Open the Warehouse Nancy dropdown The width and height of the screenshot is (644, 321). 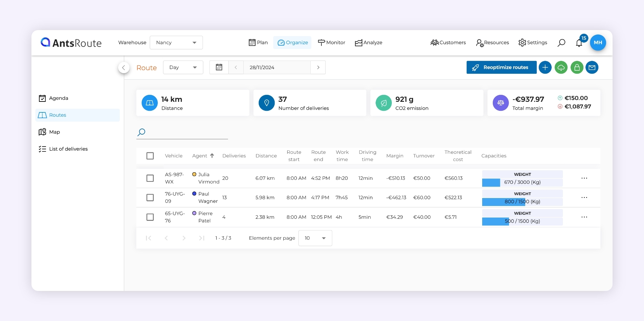(176, 43)
